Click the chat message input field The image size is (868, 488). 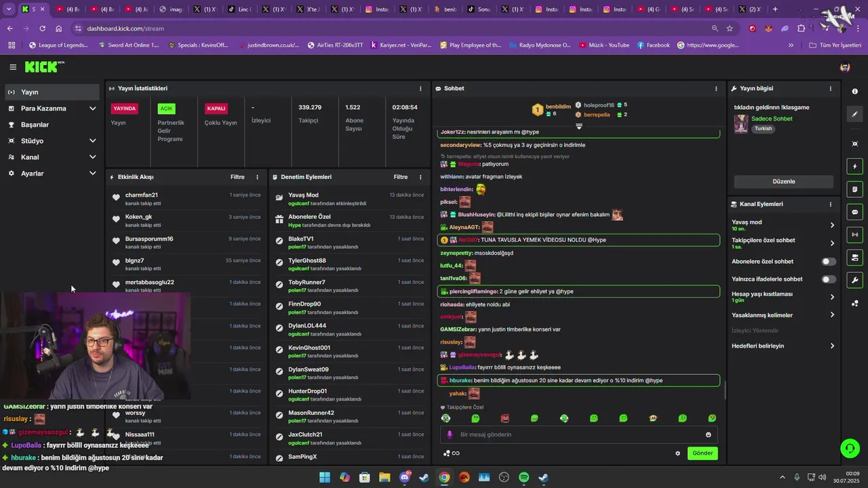pos(580,434)
